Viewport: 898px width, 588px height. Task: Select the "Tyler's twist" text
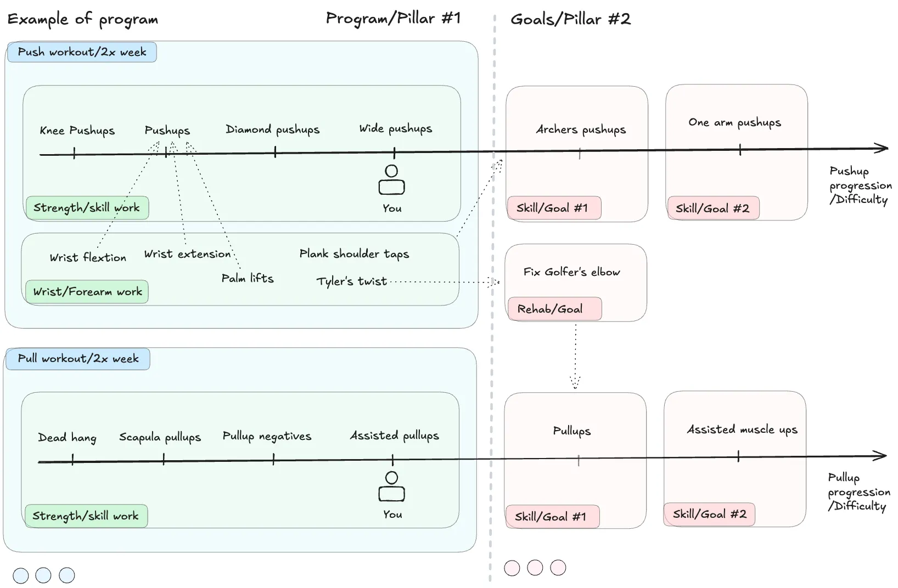[x=352, y=281]
